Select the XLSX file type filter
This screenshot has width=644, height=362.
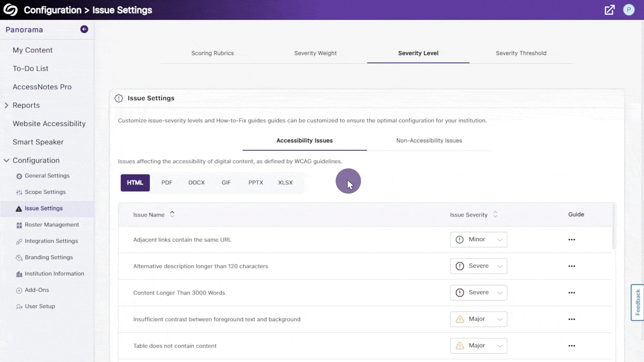point(285,183)
